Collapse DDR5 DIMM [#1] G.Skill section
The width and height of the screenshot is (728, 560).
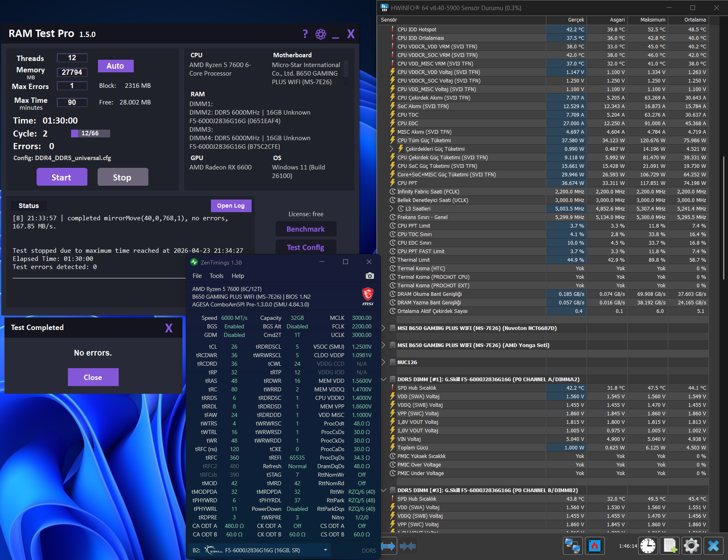point(383,379)
